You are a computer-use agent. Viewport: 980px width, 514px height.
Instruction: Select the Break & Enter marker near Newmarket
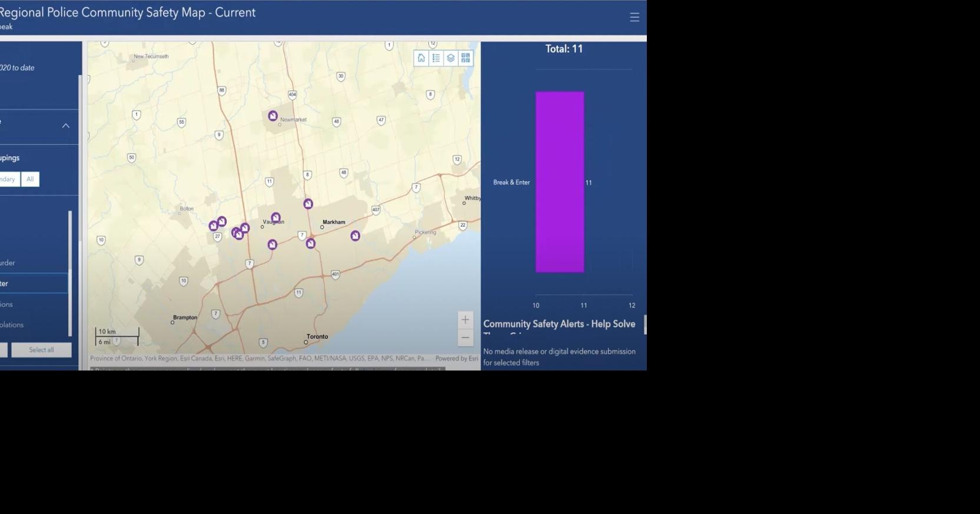tap(273, 116)
